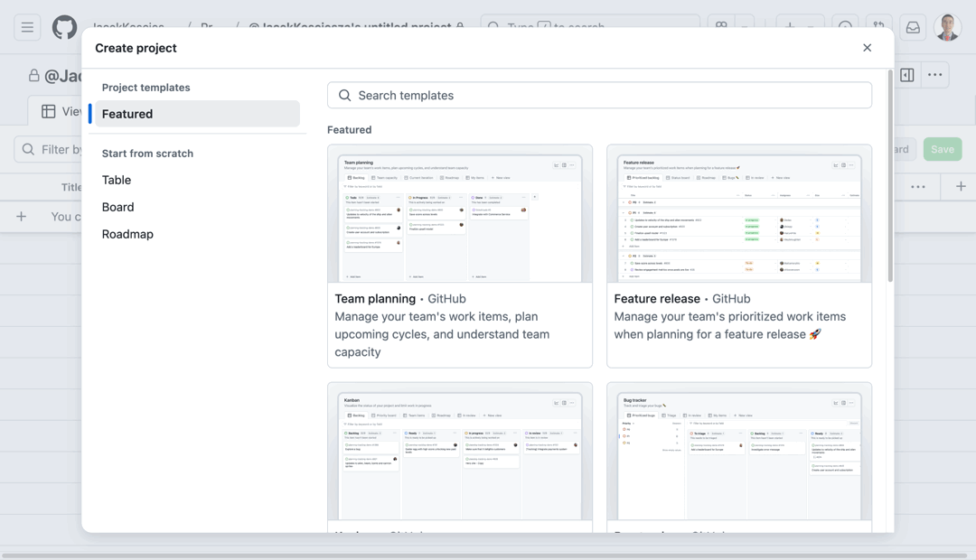Open the user avatar menu
976x560 pixels.
[947, 27]
